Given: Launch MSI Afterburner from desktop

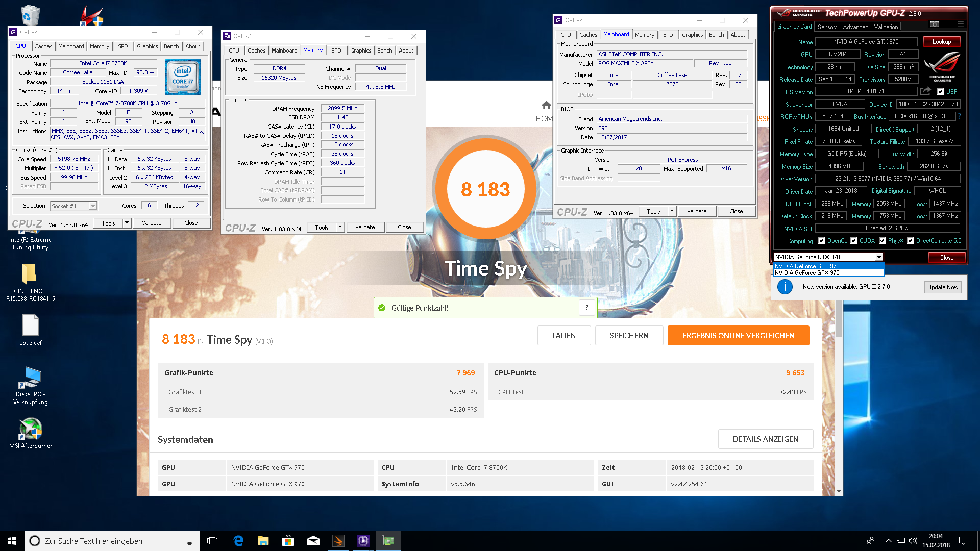Looking at the screenshot, I should [x=31, y=433].
